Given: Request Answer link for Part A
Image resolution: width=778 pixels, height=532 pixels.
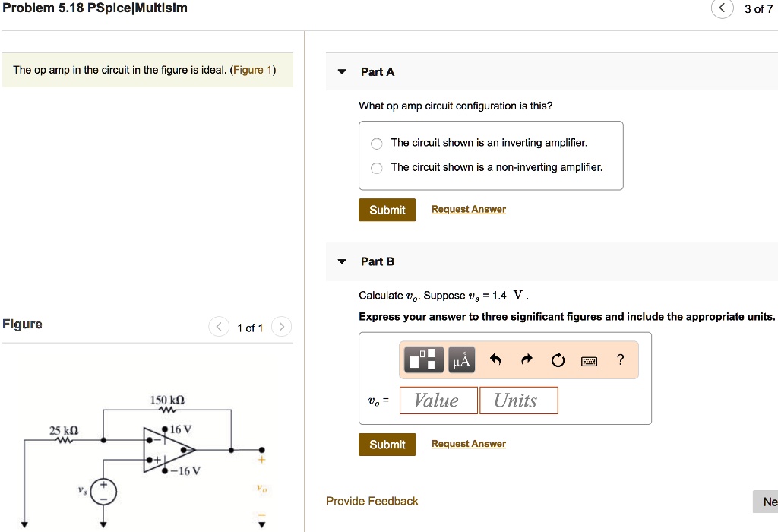Looking at the screenshot, I should click(x=468, y=210).
